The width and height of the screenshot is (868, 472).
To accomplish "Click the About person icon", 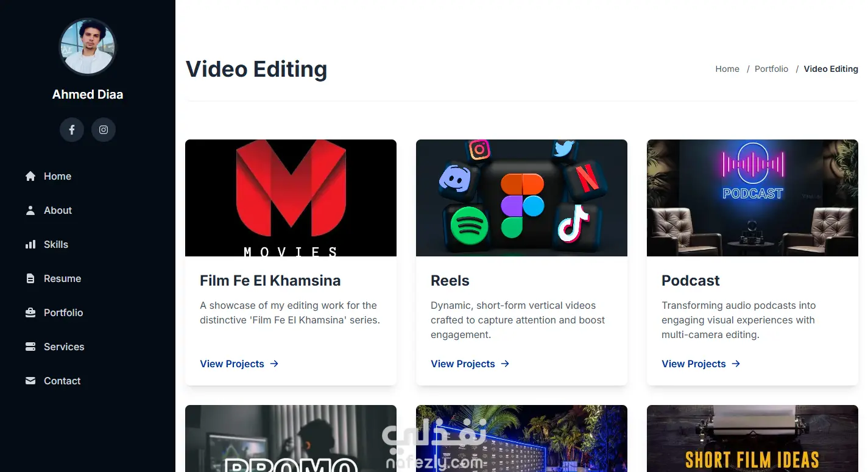I will tap(30, 210).
